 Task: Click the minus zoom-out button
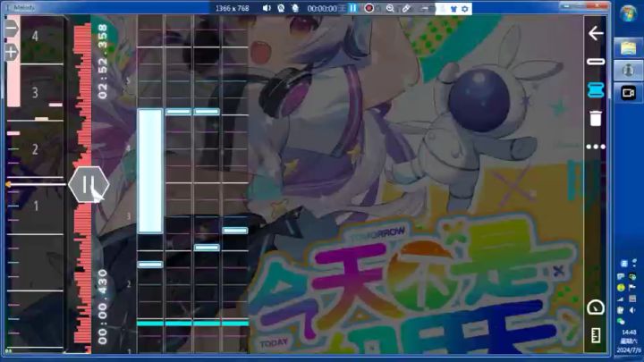(x=12, y=29)
